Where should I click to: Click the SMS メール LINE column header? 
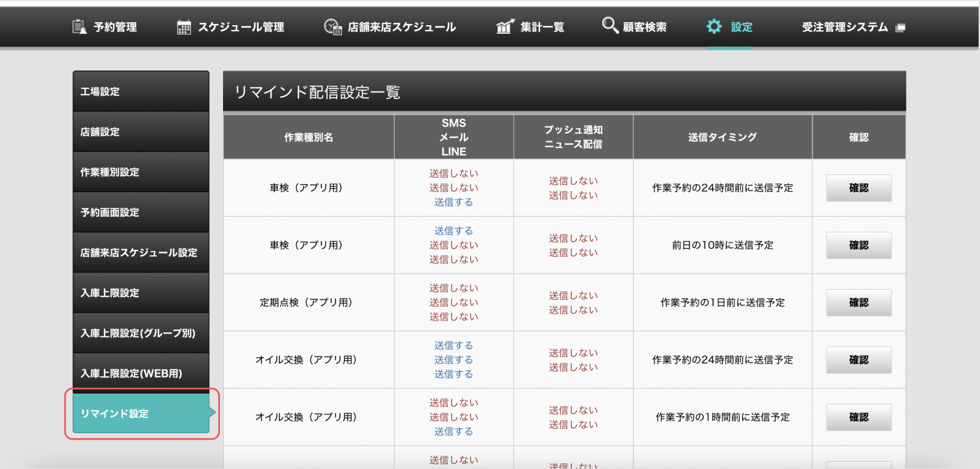tap(454, 138)
